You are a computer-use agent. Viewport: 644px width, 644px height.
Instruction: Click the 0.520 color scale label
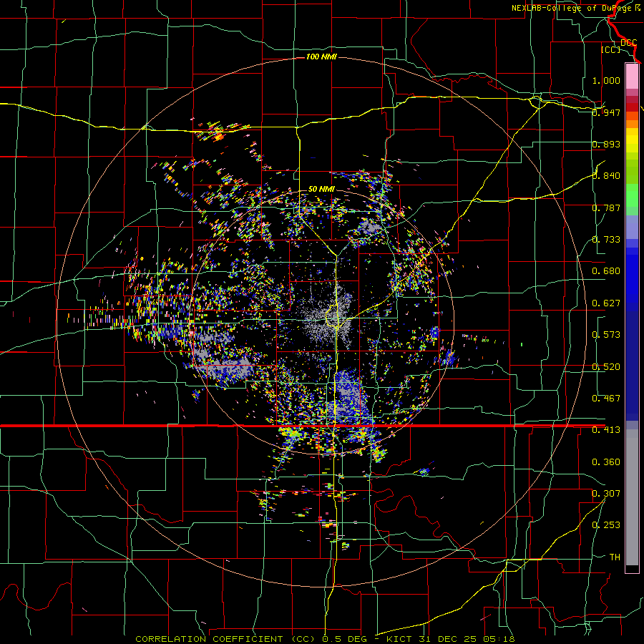click(x=606, y=366)
